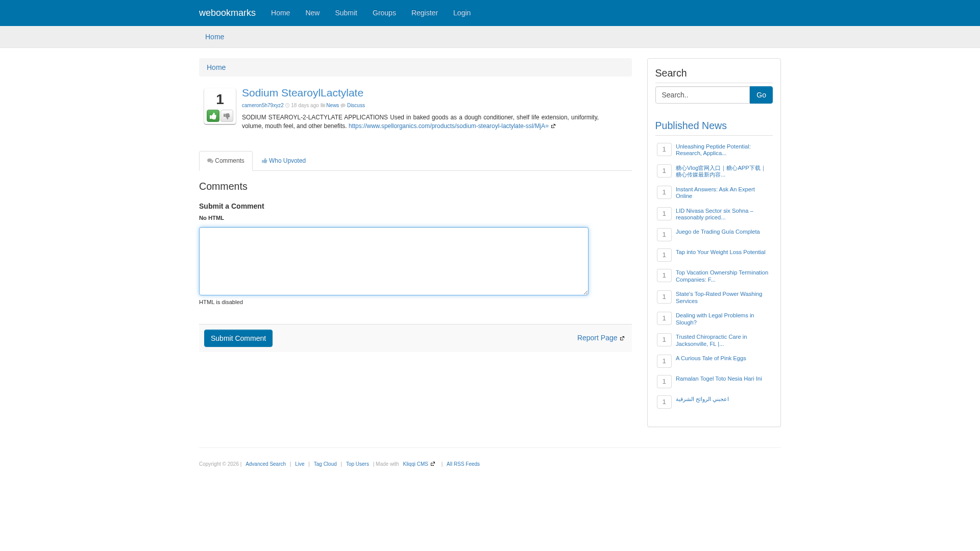Downvote the Sodium StearoylLactylate post
This screenshot has height=551, width=980.
coord(226,116)
